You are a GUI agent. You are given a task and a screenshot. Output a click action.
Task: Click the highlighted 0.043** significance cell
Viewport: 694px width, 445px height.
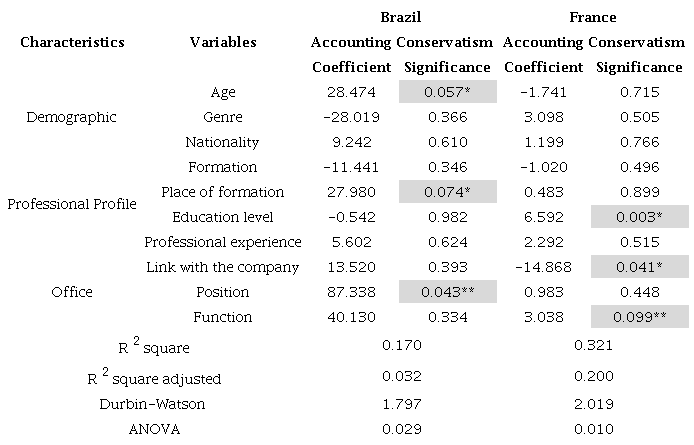click(448, 292)
